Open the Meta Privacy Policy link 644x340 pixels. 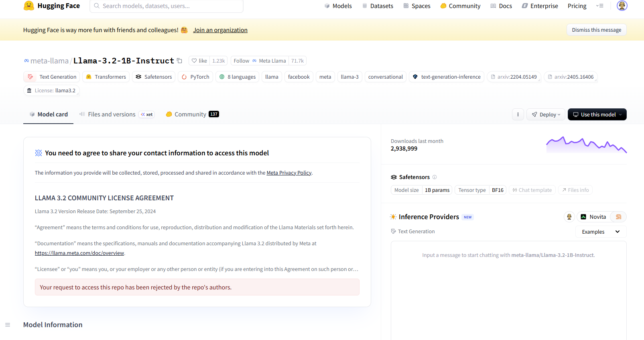pos(289,173)
